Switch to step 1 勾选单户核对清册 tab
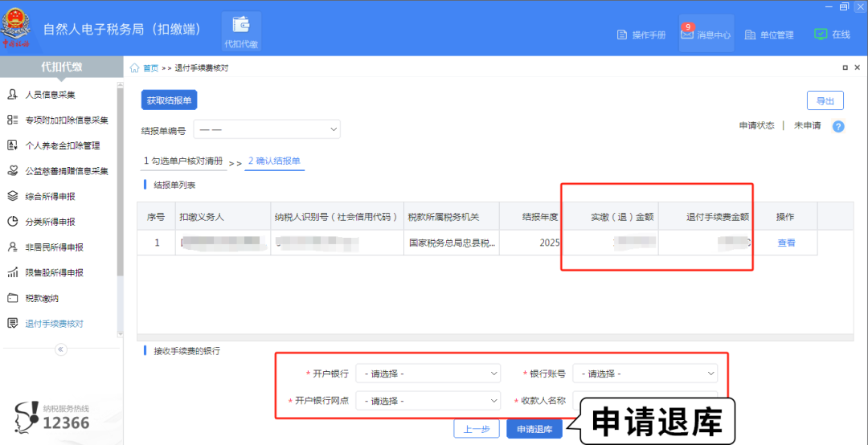 [183, 161]
